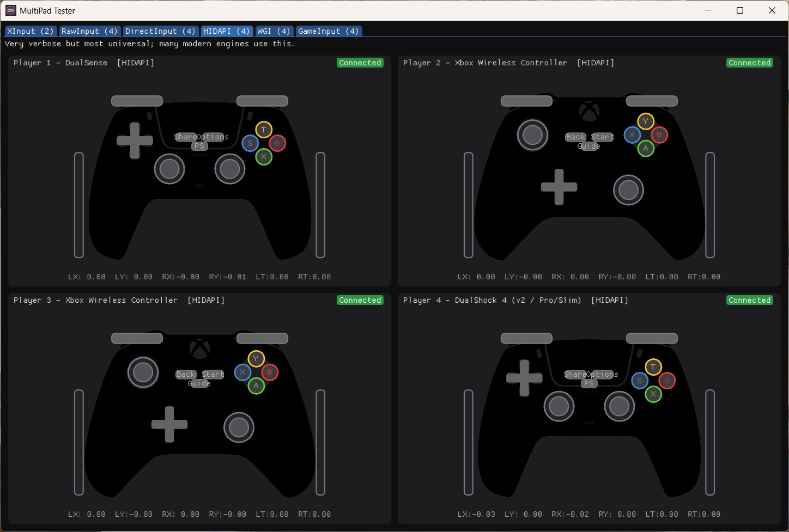Screen dimensions: 789x532
Task: Click Player 3's red B button
Action: [x=270, y=372]
